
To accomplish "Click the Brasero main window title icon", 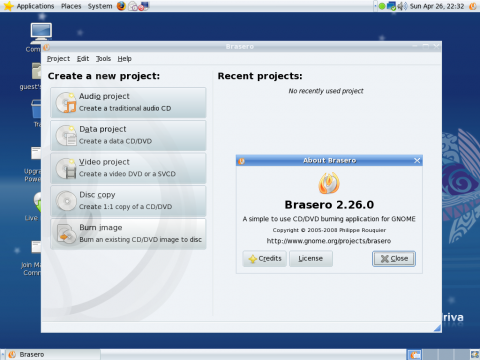I will click(46, 47).
